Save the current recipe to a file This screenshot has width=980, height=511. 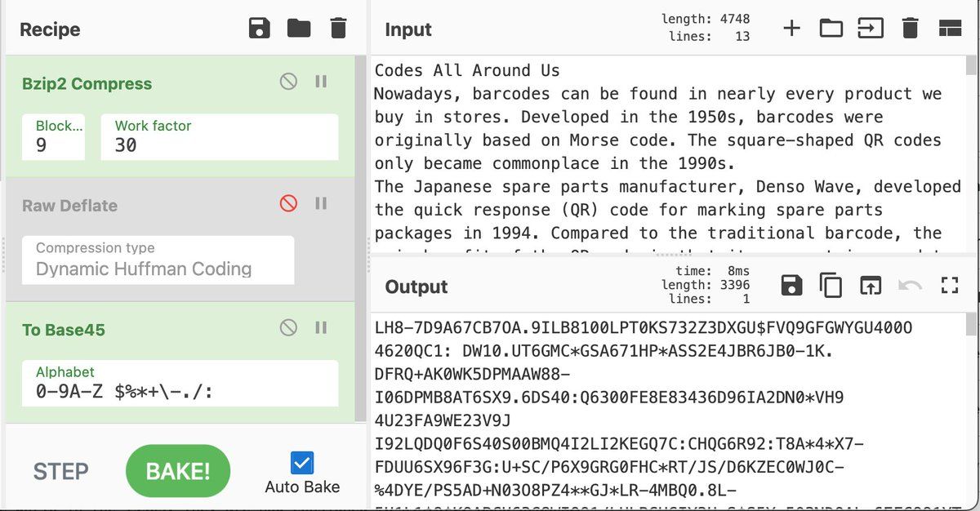[259, 27]
